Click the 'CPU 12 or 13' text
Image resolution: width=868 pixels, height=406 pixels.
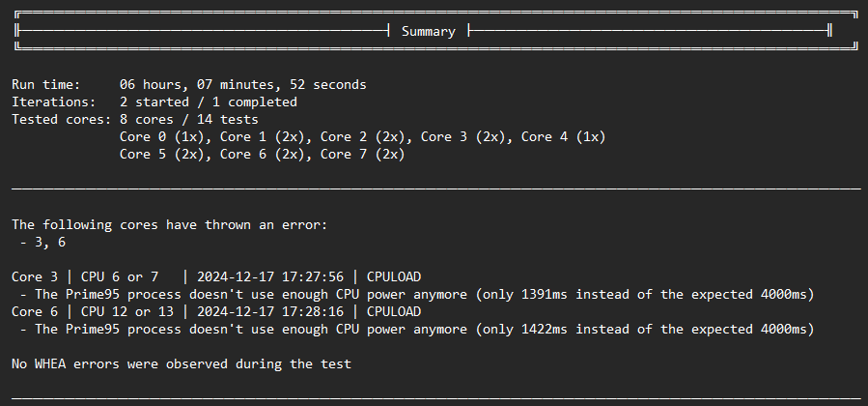125,311
